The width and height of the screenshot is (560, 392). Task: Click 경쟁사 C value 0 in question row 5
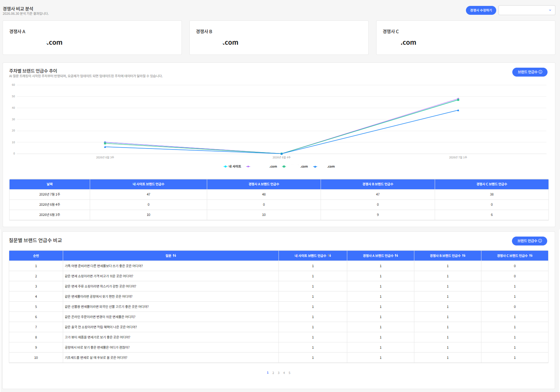[x=515, y=307]
